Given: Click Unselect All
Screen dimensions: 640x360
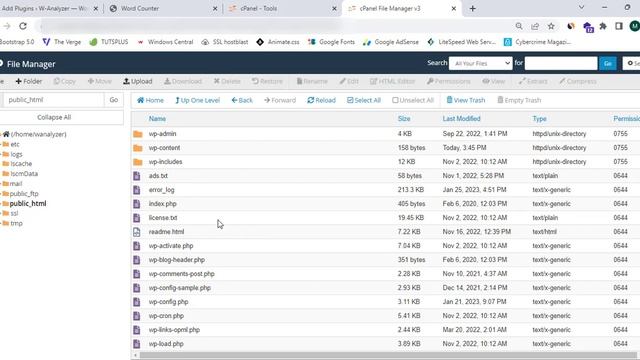Looking at the screenshot, I should 413,100.
